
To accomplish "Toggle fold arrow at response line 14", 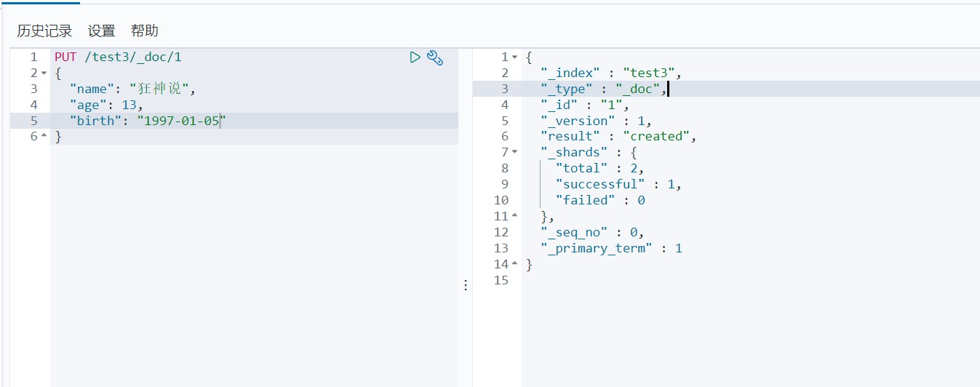I will 515,265.
